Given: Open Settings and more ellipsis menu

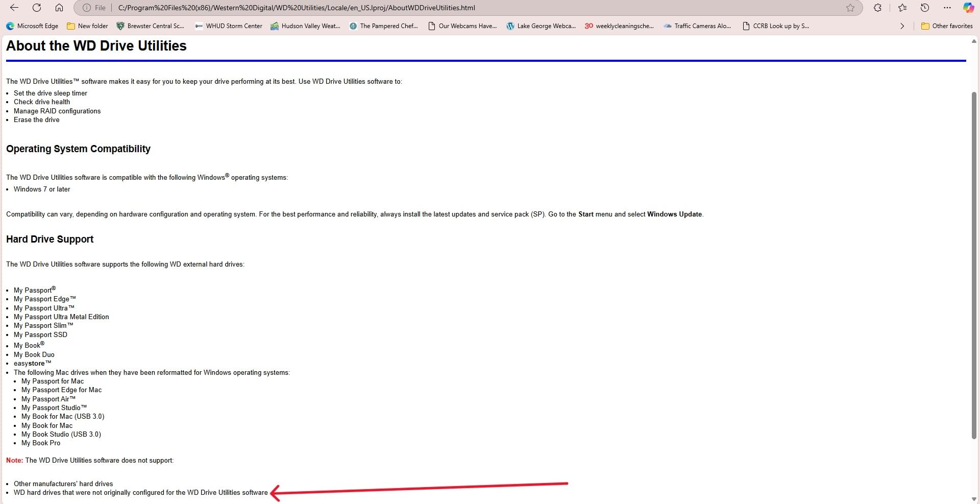Looking at the screenshot, I should pyautogui.click(x=947, y=8).
